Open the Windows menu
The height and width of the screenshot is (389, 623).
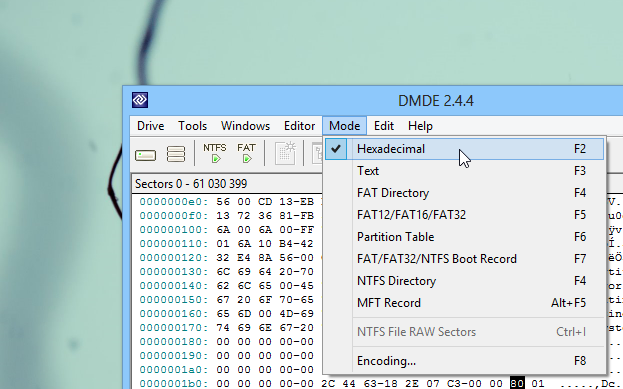(245, 126)
